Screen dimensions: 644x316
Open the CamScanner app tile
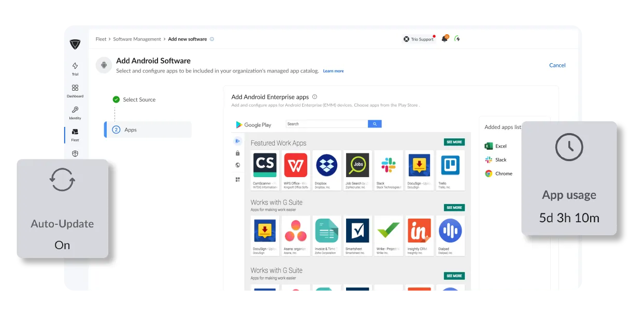coord(265,170)
